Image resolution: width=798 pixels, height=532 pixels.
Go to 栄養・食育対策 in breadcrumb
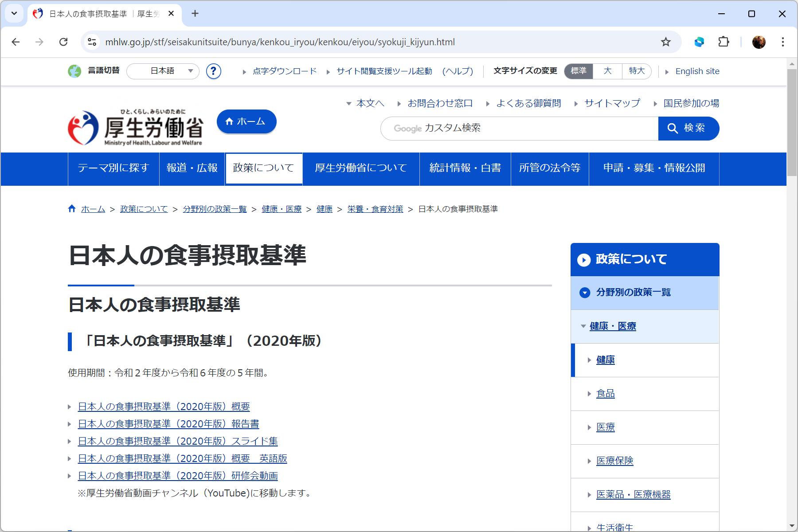click(375, 209)
